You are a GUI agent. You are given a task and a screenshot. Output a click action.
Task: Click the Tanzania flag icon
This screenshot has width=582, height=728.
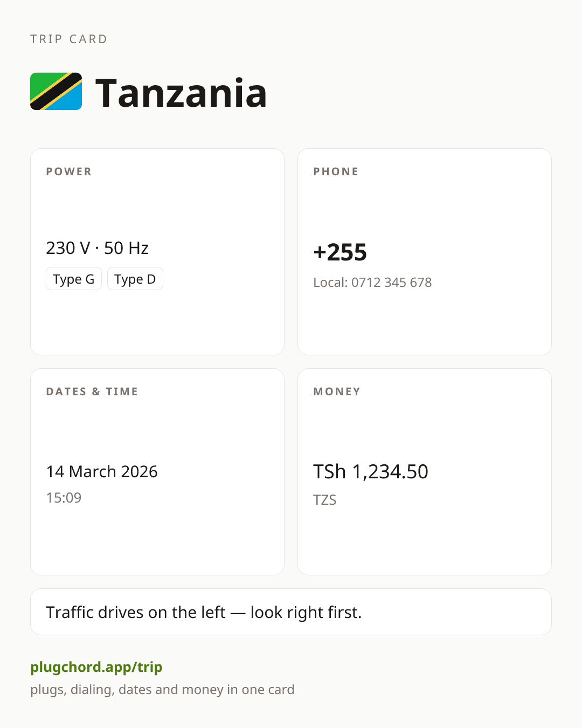(x=56, y=92)
